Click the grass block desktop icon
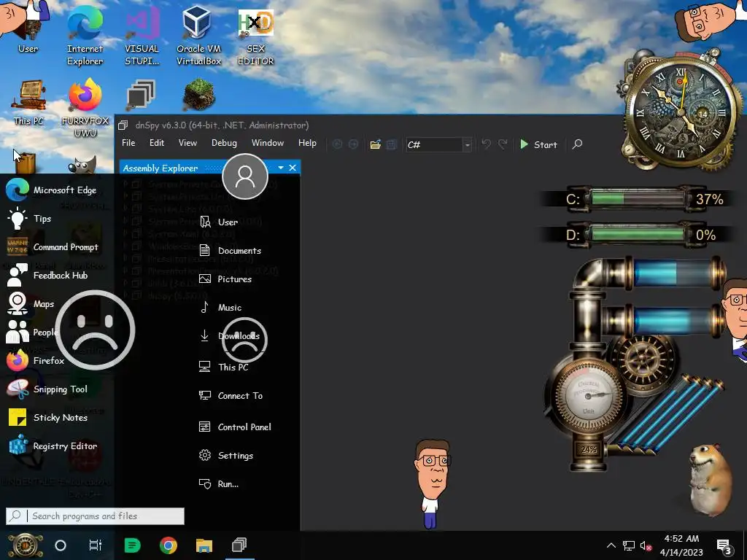 pos(198,96)
